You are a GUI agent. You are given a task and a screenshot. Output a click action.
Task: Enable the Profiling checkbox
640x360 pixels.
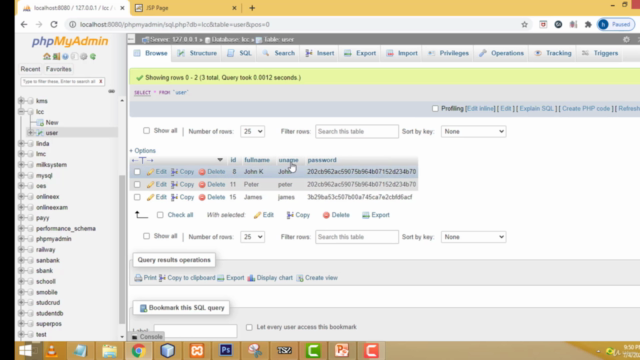coord(435,109)
